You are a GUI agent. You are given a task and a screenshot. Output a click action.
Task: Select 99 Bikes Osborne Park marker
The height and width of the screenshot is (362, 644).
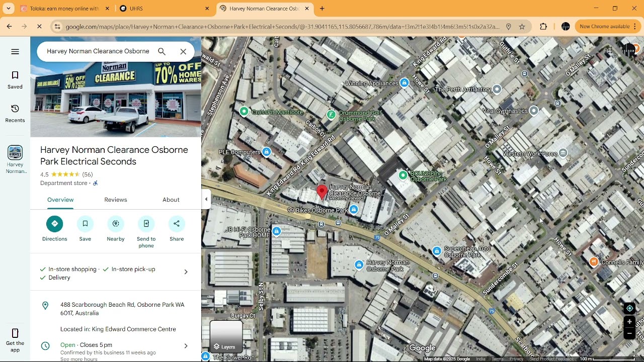[x=354, y=210]
